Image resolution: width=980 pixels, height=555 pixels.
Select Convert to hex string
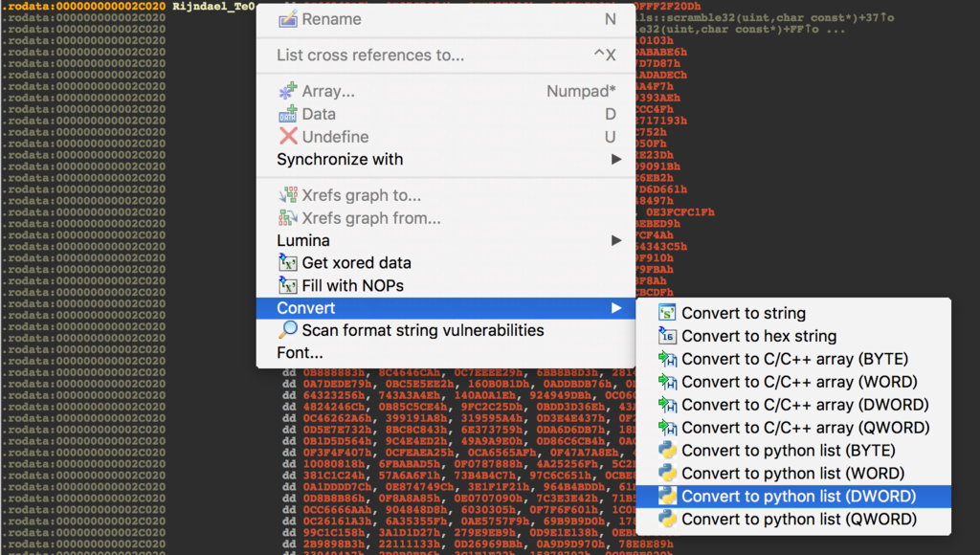click(793, 336)
